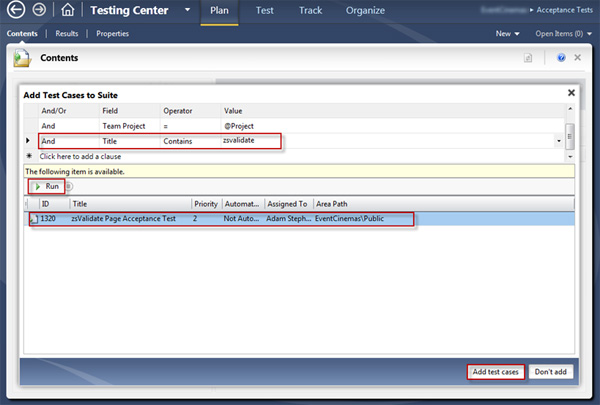
Task: Click the back navigation arrow
Action: [x=16, y=13]
